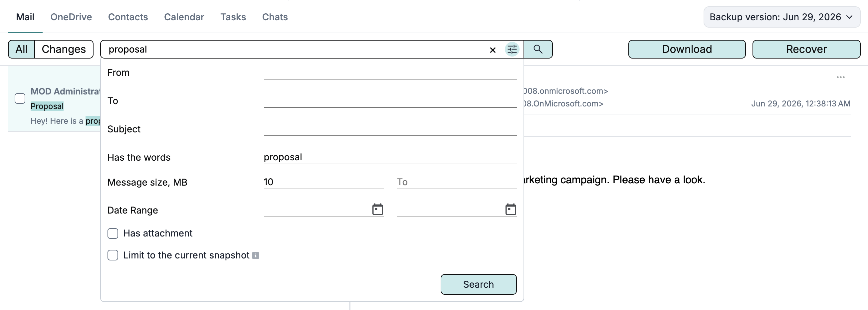Click the Search button in filter panel
The image size is (868, 310).
[x=479, y=284]
